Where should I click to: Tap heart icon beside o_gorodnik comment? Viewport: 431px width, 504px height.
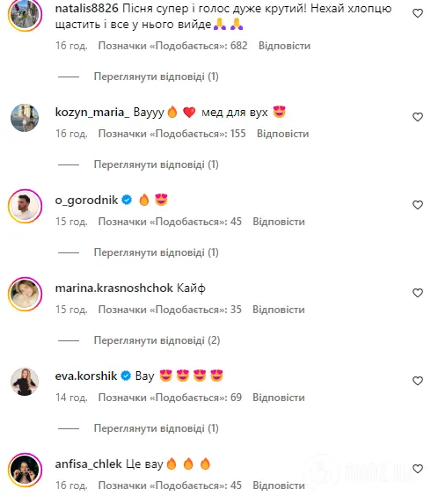(x=417, y=205)
